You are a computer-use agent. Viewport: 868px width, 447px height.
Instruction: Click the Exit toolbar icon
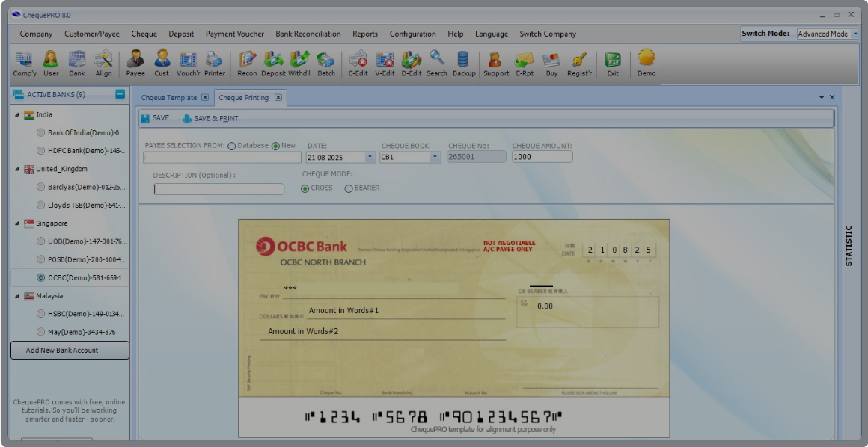(x=613, y=63)
